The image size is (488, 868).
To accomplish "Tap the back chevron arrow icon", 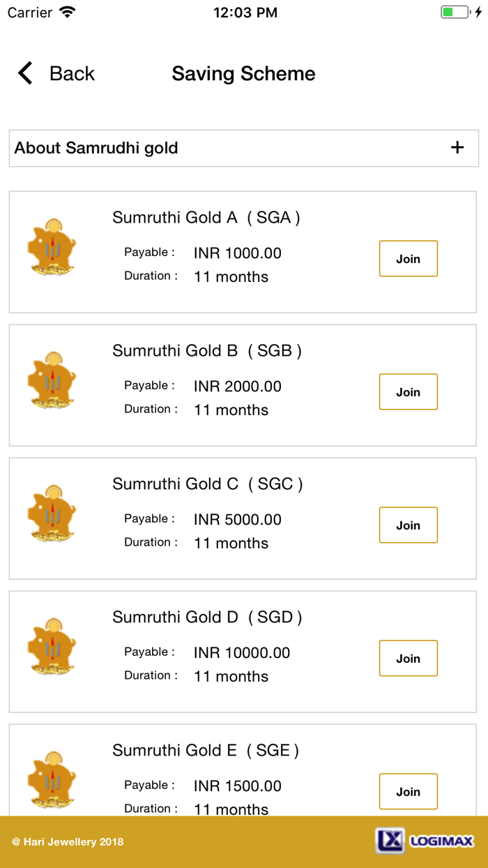I will [x=25, y=73].
